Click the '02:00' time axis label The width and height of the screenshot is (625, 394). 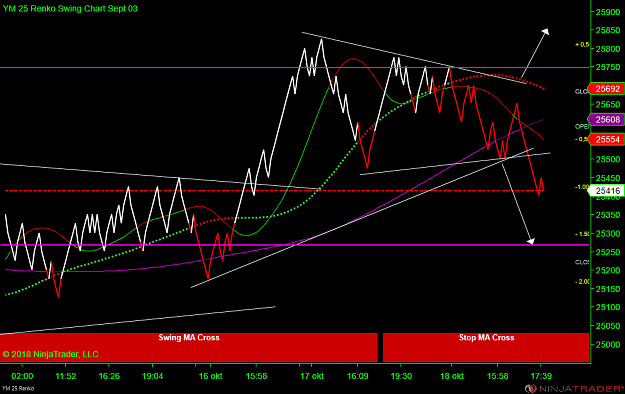tap(22, 376)
